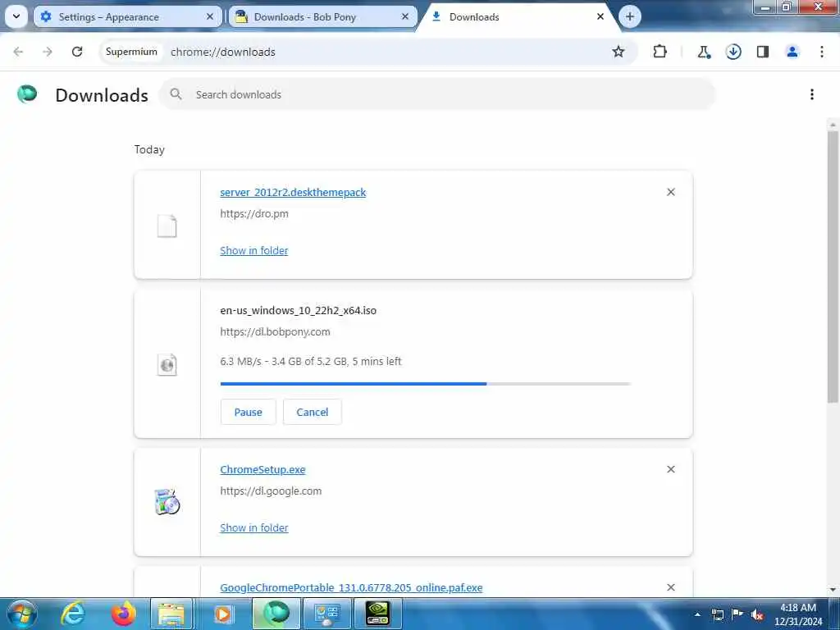Click the ISO disc file icon

coord(167,365)
